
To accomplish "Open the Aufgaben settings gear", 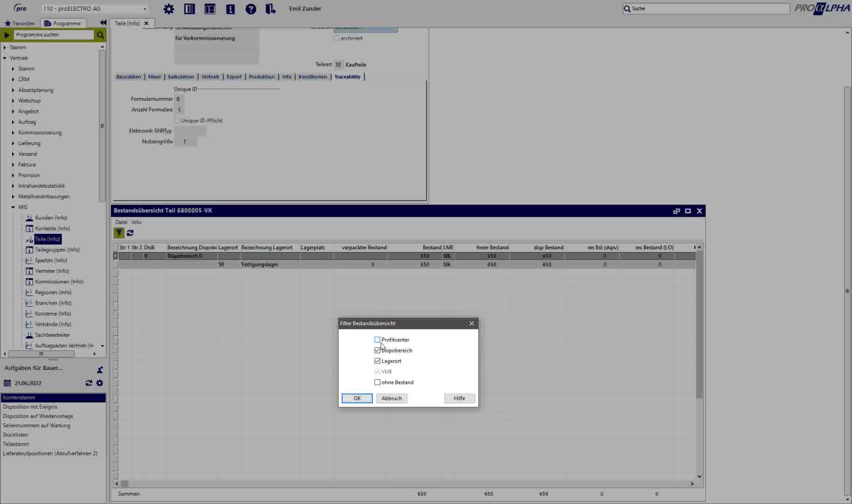I will pos(99,383).
